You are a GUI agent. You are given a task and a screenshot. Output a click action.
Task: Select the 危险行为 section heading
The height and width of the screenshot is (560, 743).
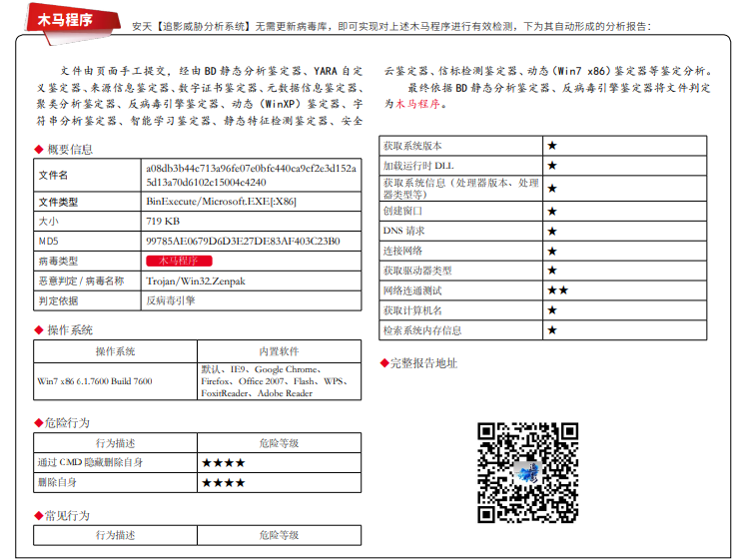(x=67, y=422)
